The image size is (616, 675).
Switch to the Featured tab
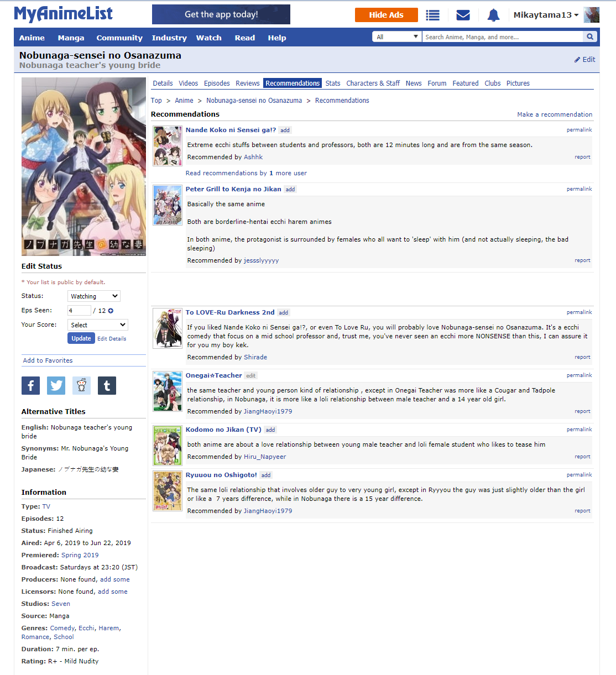[x=466, y=83]
